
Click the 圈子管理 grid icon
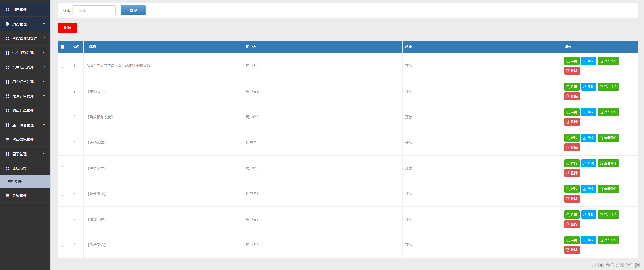(x=7, y=154)
